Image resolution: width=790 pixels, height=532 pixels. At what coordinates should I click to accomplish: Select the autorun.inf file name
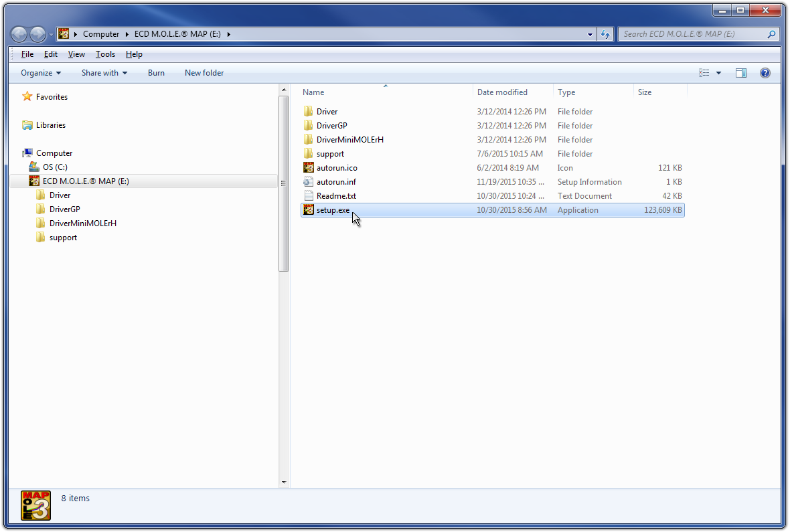pyautogui.click(x=336, y=182)
